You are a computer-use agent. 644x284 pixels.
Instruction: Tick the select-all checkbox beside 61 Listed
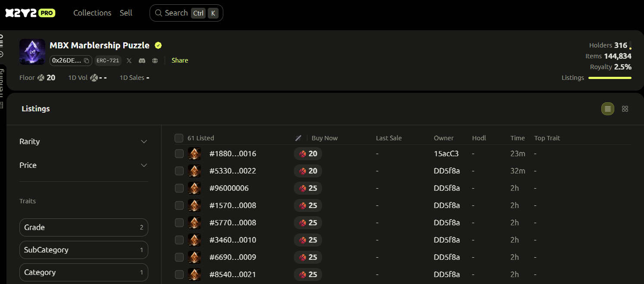click(179, 138)
